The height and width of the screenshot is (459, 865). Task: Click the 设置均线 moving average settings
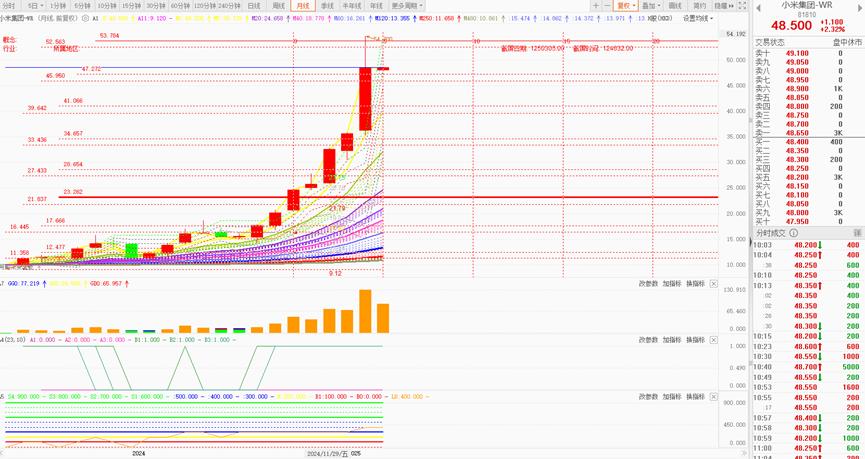(696, 18)
